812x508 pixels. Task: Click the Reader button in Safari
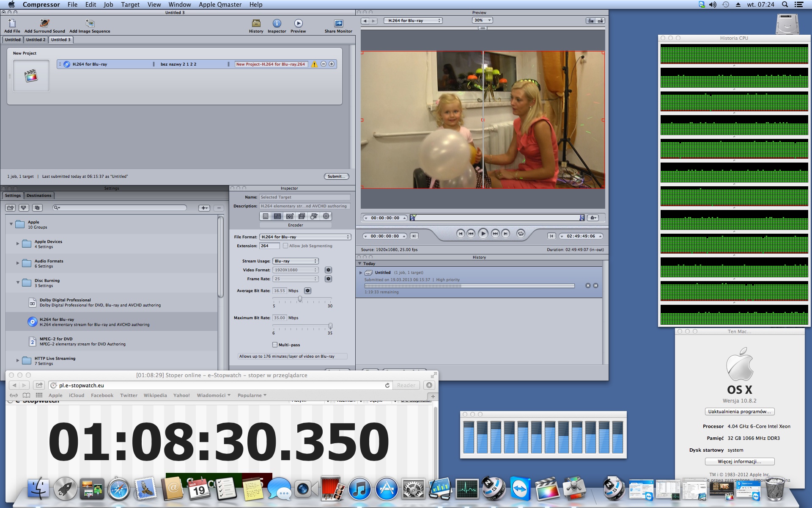(x=406, y=385)
